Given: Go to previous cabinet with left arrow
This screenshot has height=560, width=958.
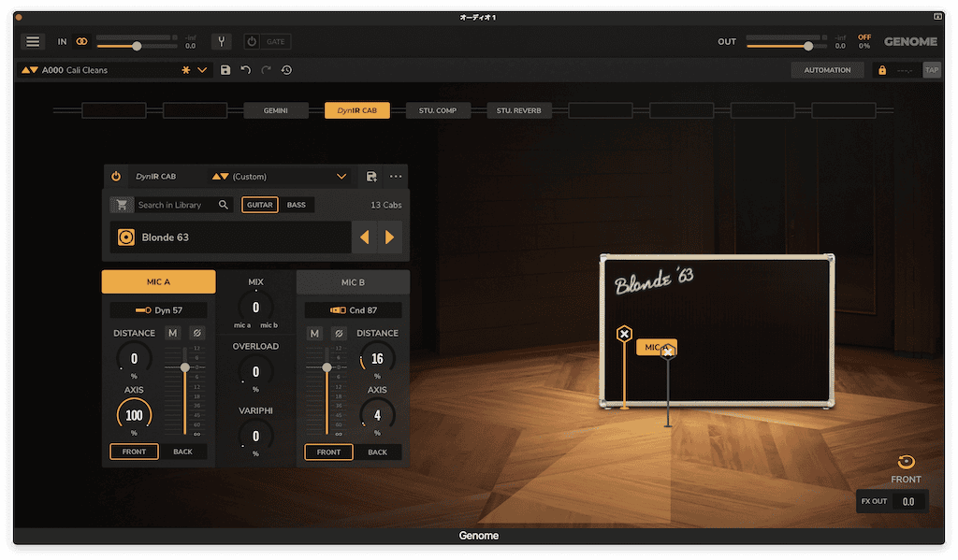Looking at the screenshot, I should [x=365, y=237].
